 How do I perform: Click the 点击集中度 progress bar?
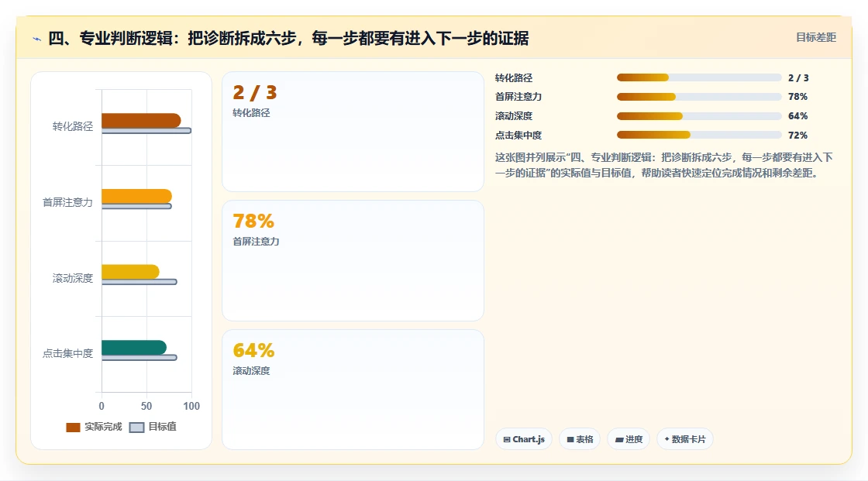point(698,135)
